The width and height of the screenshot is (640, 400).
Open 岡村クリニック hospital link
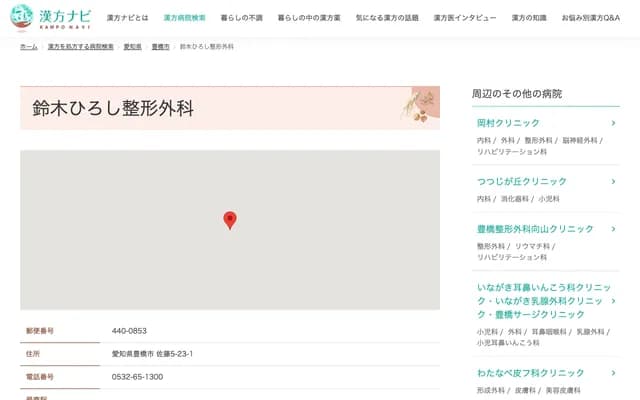tap(508, 123)
